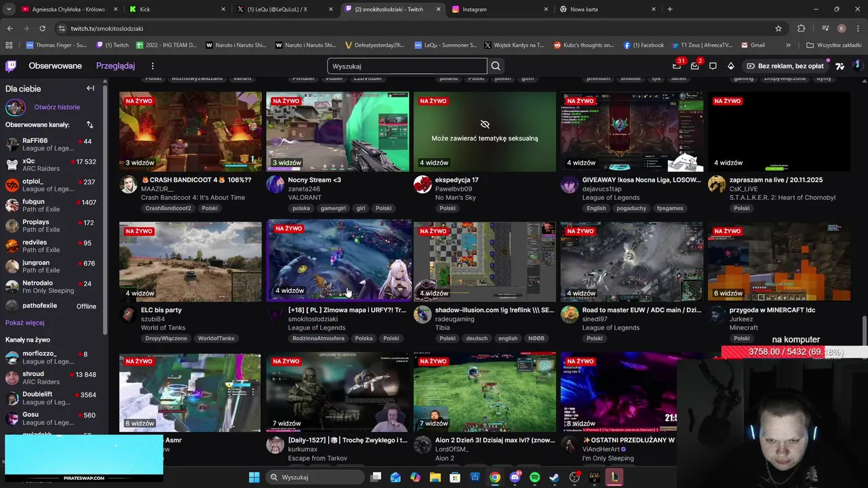Image resolution: width=868 pixels, height=488 pixels.
Task: Open the Wszystkie zakładki folder
Action: pos(833,45)
